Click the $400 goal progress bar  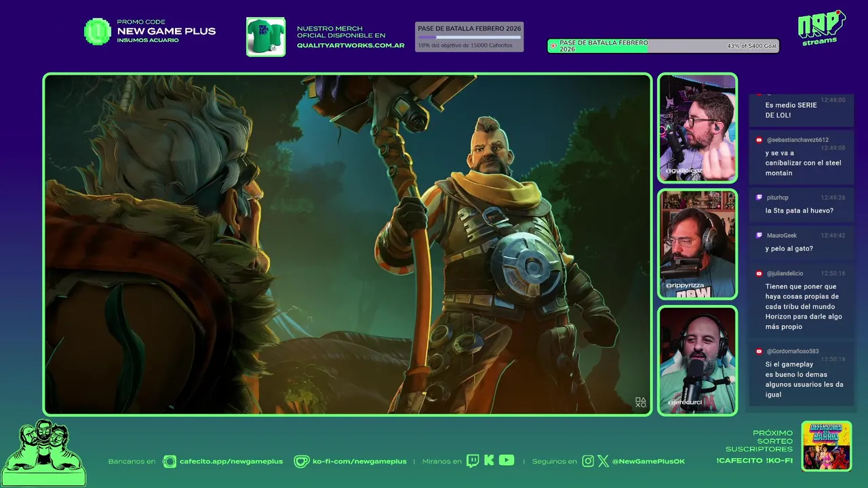coord(663,46)
